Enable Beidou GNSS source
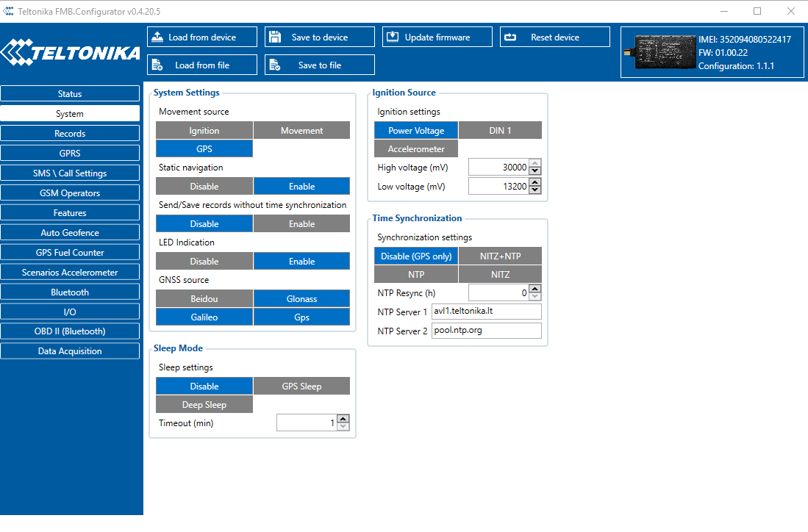The width and height of the screenshot is (808, 532). tap(204, 299)
